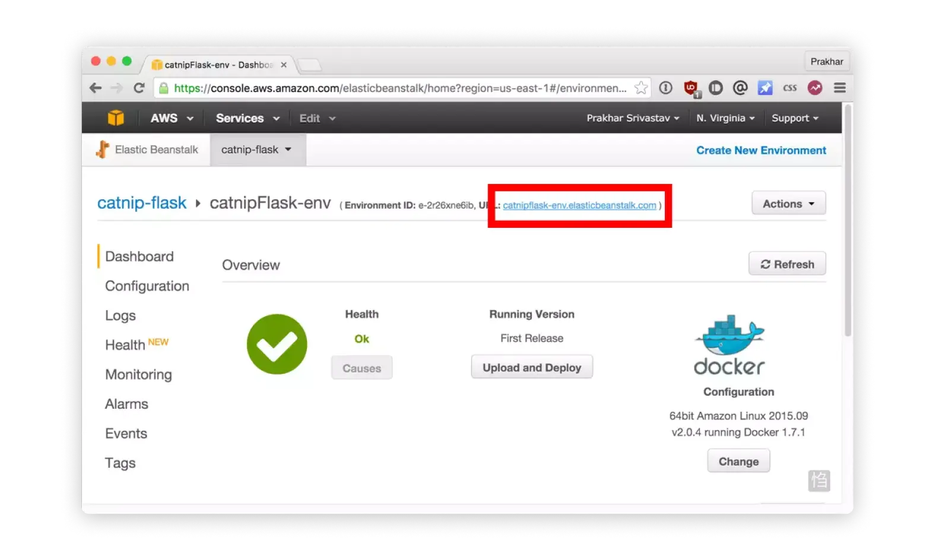Viewport: 935px width, 560px height.
Task: Click the Create New Environment link
Action: tap(760, 150)
